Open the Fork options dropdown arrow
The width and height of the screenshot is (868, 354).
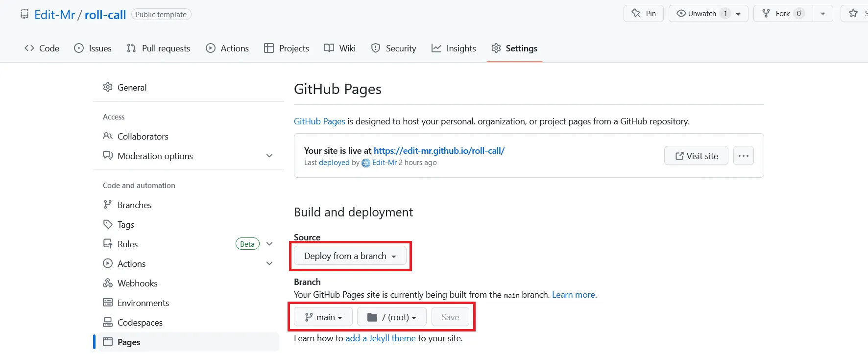click(823, 14)
